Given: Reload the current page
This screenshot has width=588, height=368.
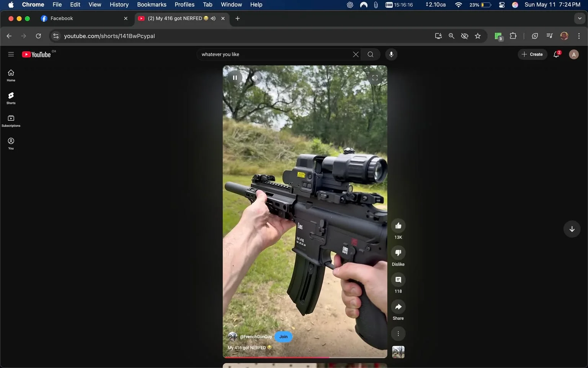Looking at the screenshot, I should 38,36.
